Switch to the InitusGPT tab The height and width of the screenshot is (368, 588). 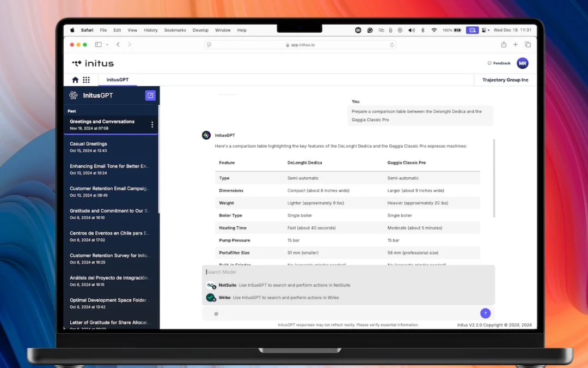tap(118, 80)
